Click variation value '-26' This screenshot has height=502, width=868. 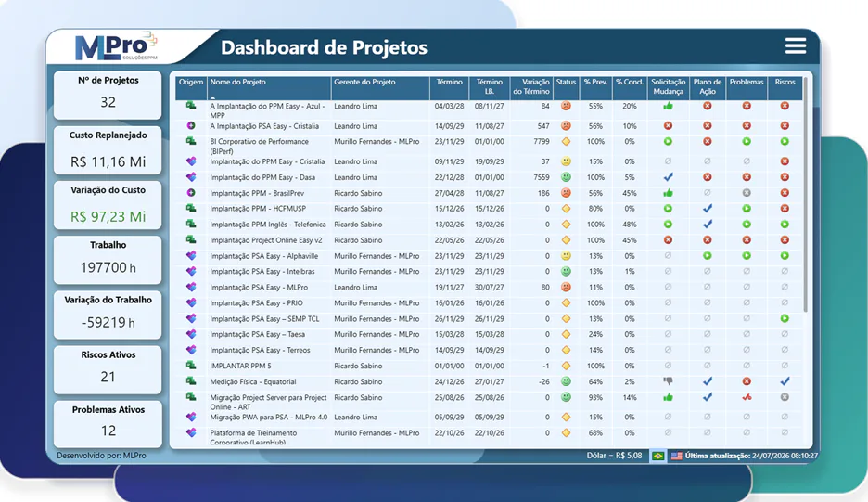[544, 381]
